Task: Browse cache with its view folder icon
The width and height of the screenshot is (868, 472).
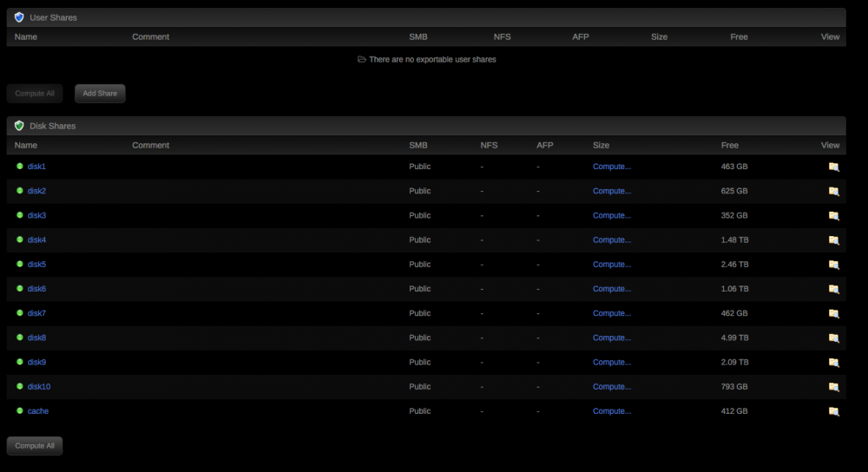Action: pyautogui.click(x=833, y=411)
